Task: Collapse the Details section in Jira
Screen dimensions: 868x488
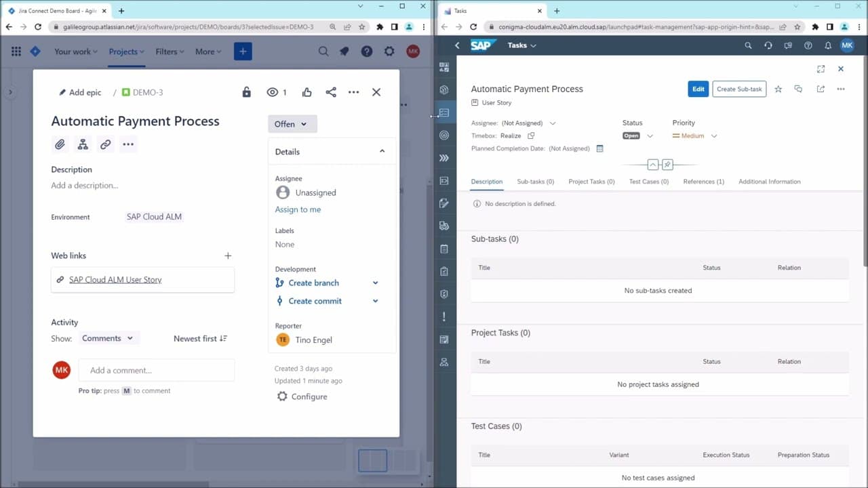Action: point(382,151)
